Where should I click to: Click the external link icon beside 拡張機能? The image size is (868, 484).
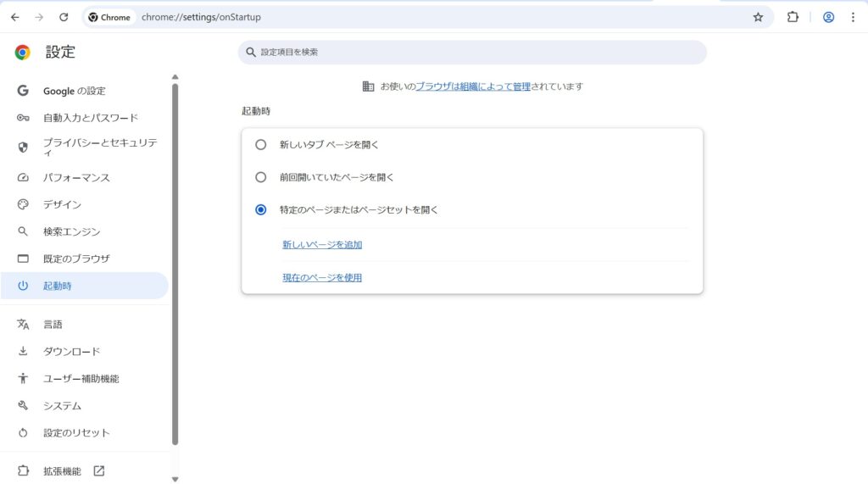(99, 471)
